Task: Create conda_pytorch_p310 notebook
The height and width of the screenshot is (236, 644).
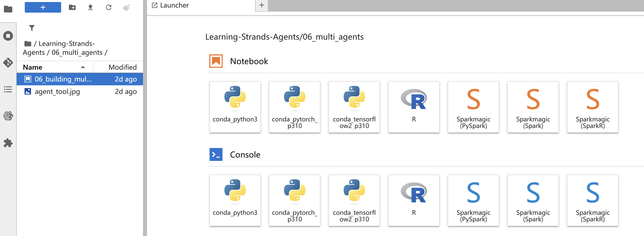Action: [x=295, y=107]
